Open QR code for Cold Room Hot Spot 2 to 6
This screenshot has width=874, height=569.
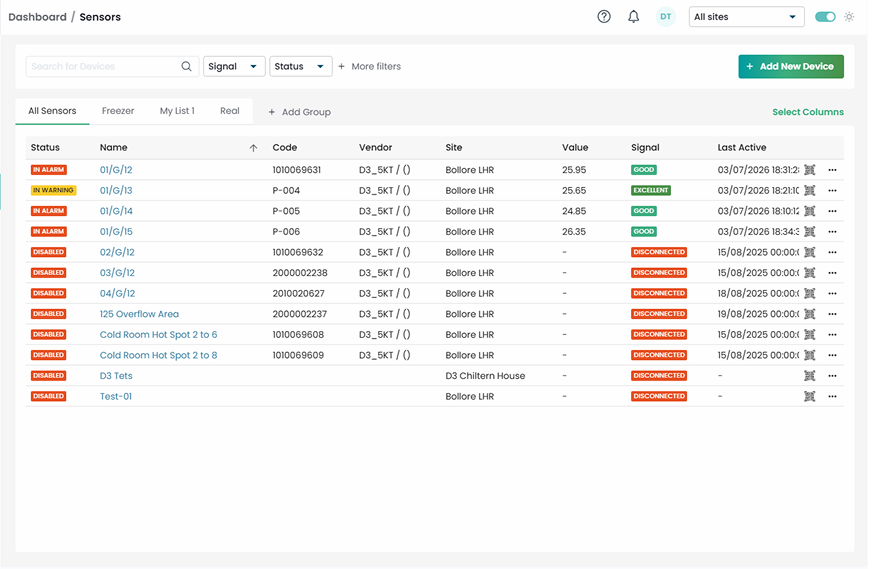click(809, 335)
